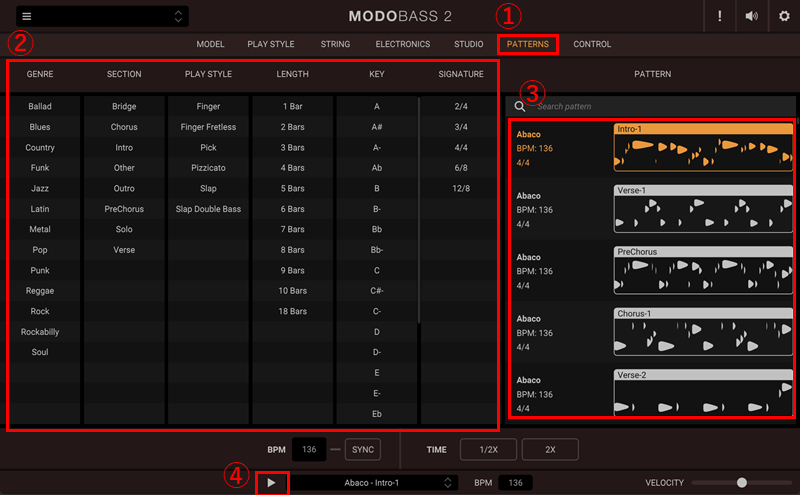Select the PreChorus pattern thumbnail

703,270
